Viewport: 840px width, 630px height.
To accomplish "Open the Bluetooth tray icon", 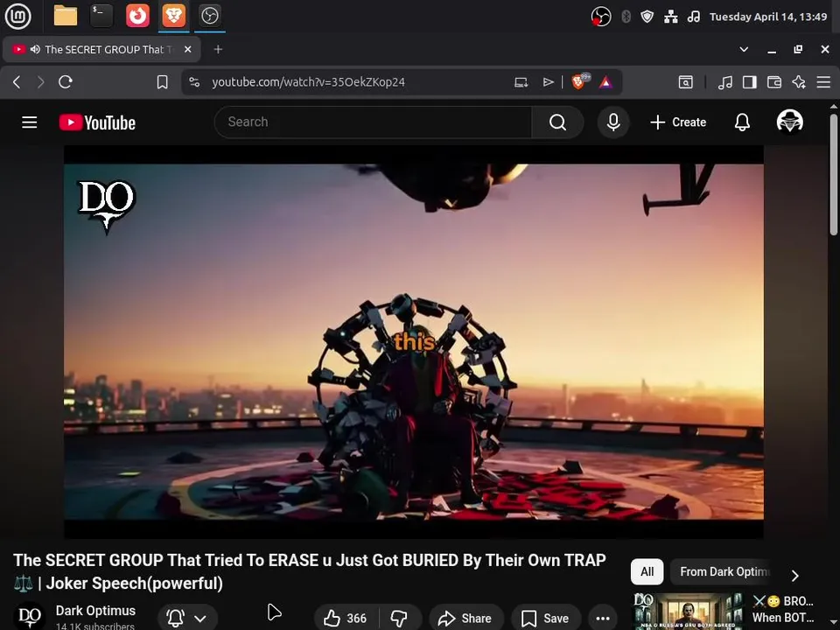I will (626, 17).
